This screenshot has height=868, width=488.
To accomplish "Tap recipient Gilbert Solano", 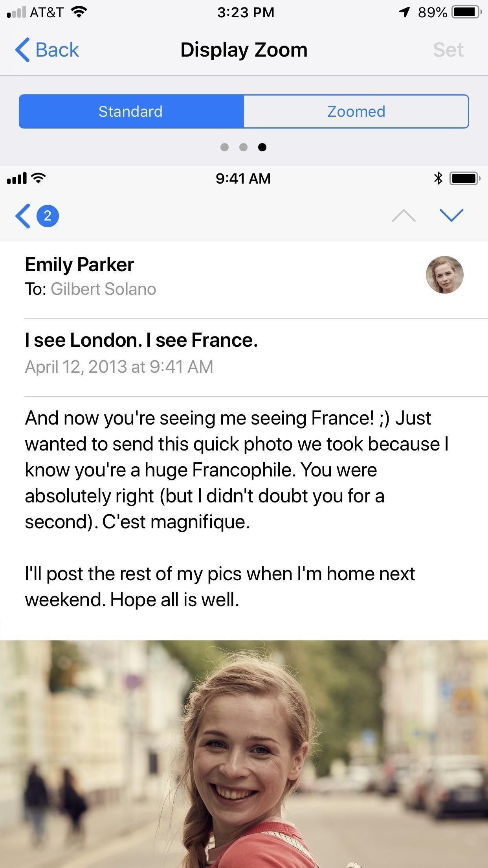I will [x=103, y=289].
